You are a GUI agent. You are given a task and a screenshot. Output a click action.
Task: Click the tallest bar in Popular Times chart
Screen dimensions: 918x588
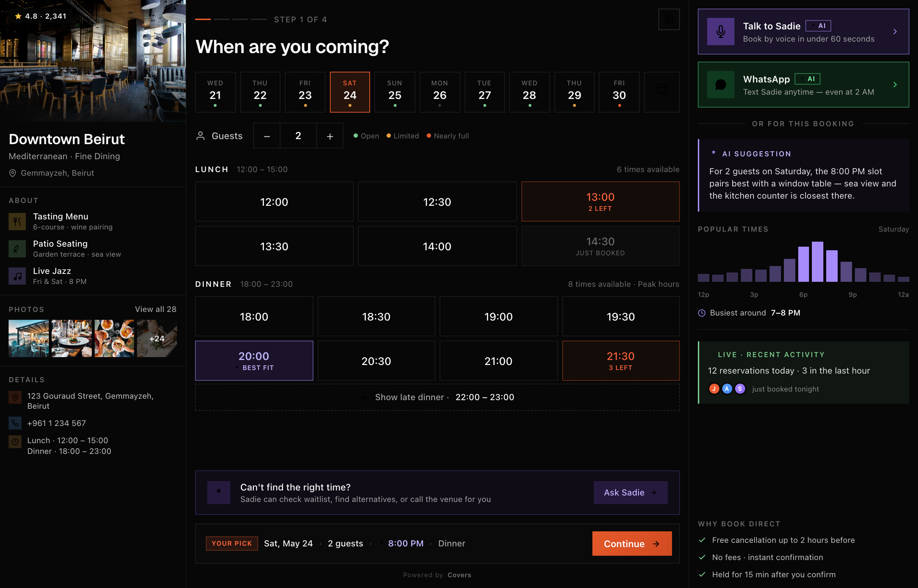818,261
